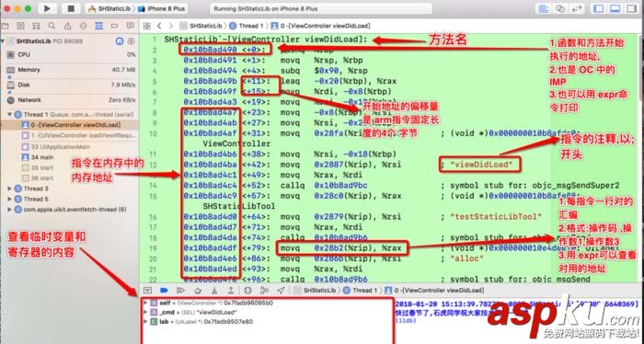Click the viewDidLoad frame in the debug bar
Screen dimensions: 644x344
pos(434,291)
